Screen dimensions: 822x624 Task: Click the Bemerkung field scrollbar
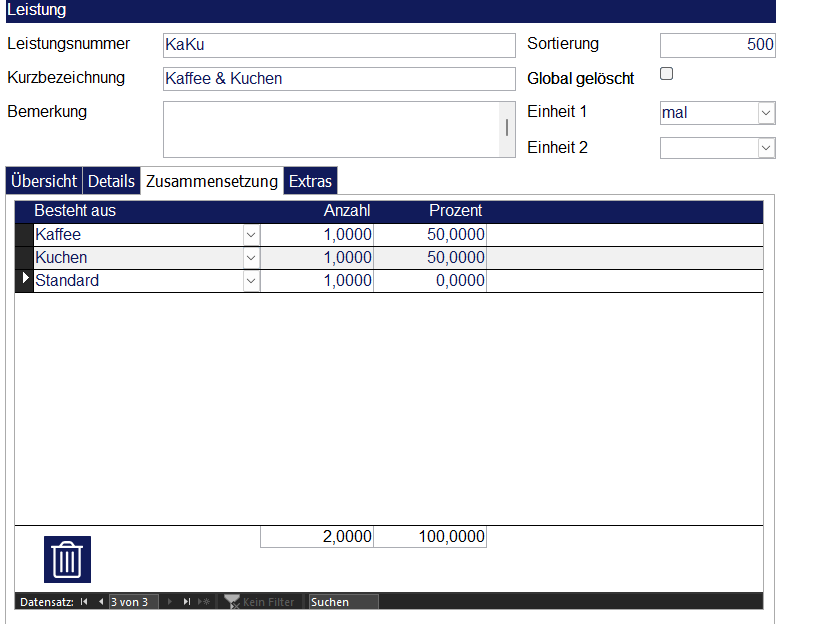[507, 128]
